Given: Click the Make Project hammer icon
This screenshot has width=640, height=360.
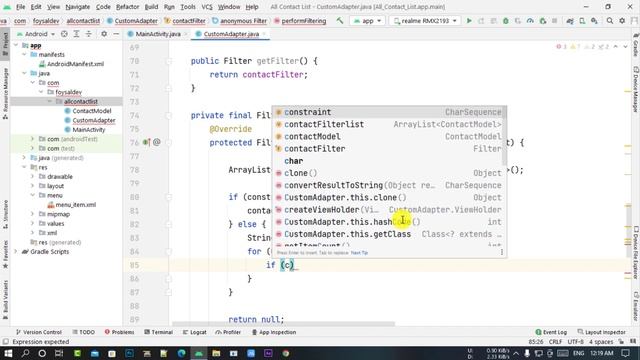Looking at the screenshot, I should click(x=340, y=20).
